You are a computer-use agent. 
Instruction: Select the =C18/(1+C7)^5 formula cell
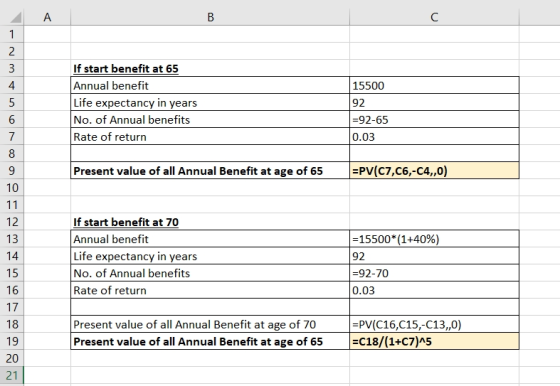[x=434, y=341]
